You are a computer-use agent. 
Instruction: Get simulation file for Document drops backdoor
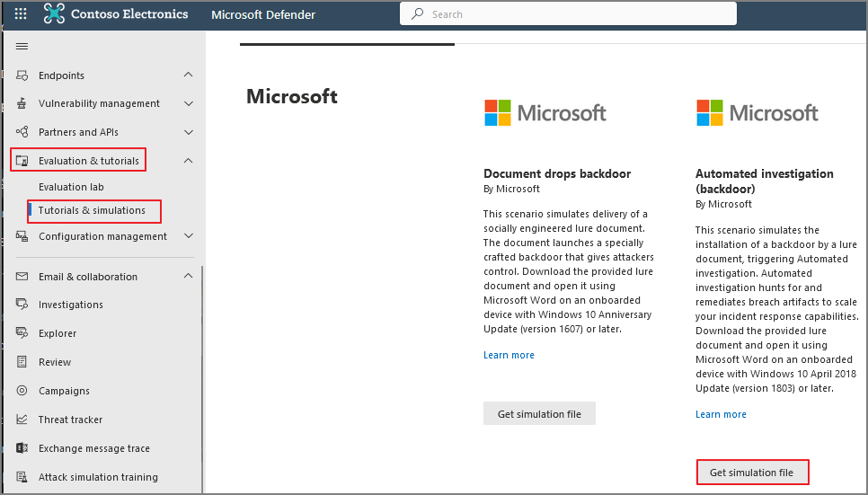[x=539, y=413]
